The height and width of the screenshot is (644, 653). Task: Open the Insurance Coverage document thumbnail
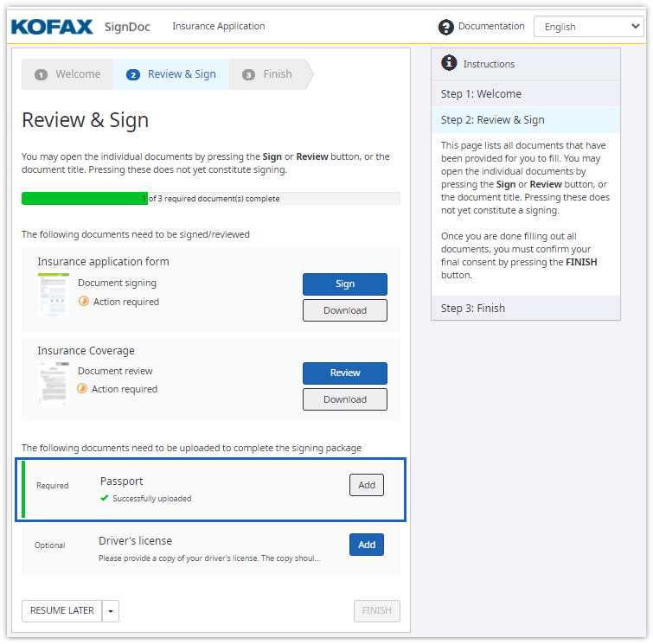click(x=53, y=382)
